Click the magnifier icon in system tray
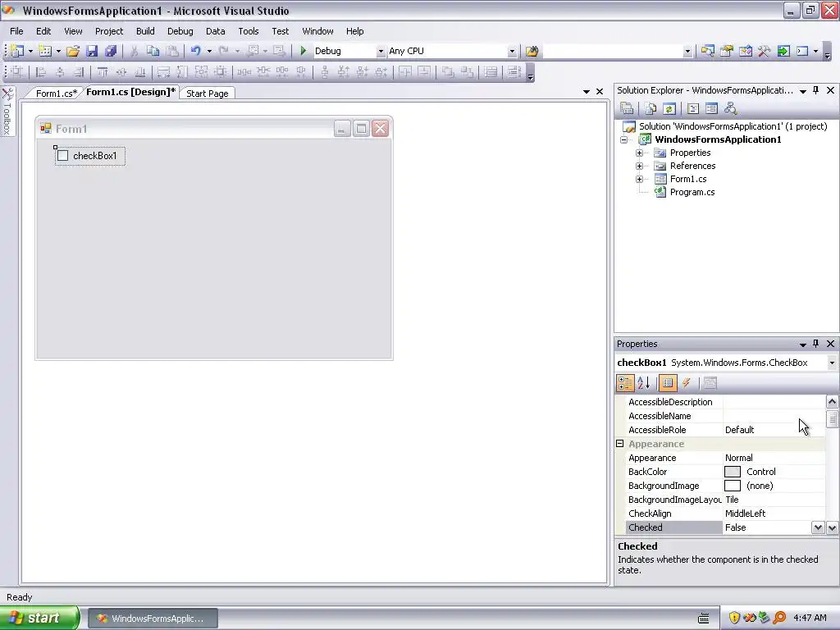This screenshot has height=630, width=840. pos(779,618)
